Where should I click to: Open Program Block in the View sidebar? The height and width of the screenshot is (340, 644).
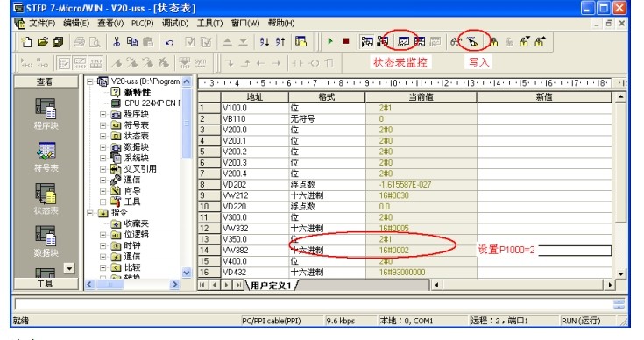coord(46,114)
